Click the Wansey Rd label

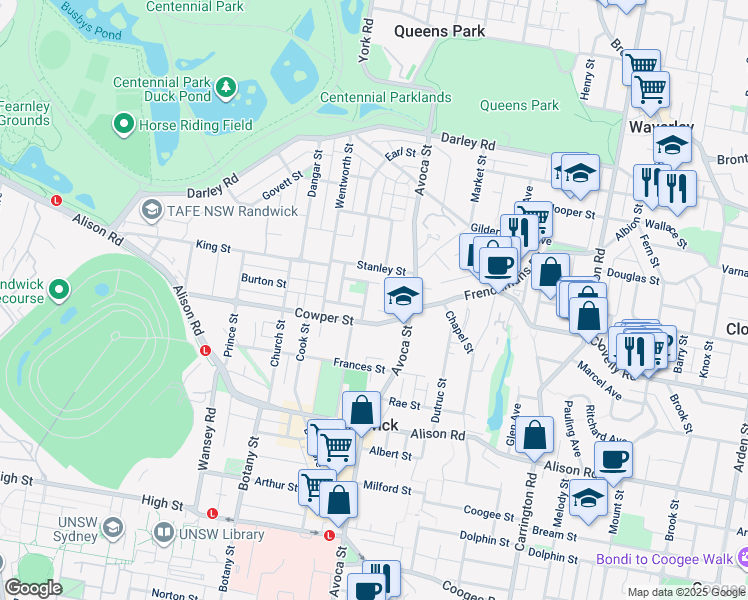pyautogui.click(x=207, y=439)
